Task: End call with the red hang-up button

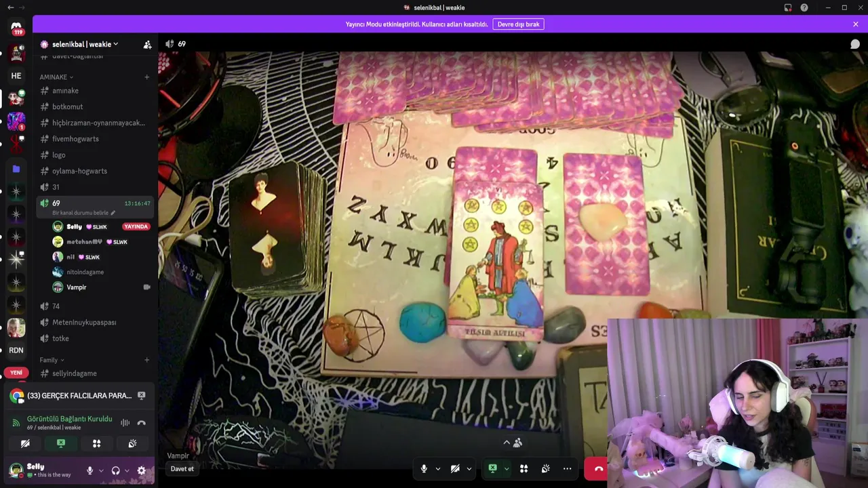Action: 597,468
